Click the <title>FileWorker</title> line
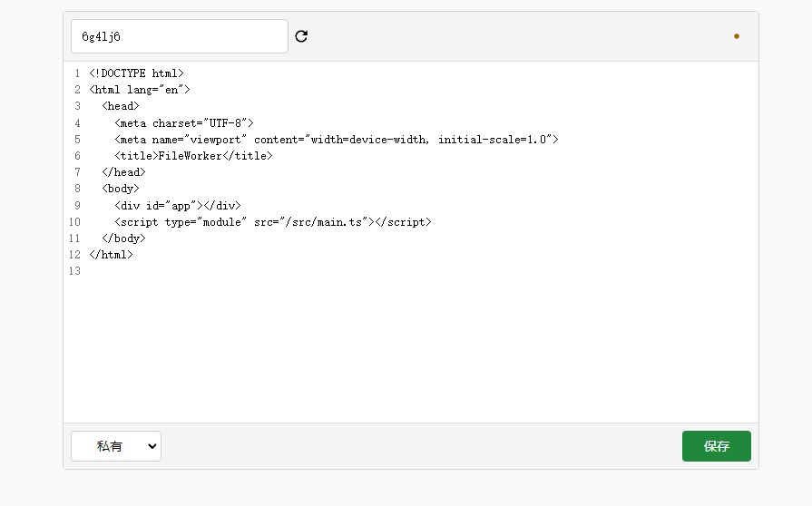 193,156
